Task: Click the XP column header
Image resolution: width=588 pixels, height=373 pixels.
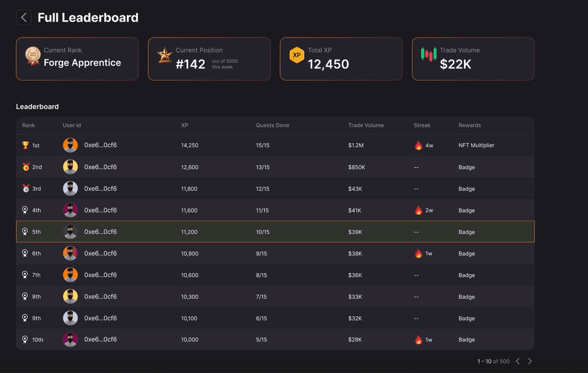Action: tap(185, 125)
